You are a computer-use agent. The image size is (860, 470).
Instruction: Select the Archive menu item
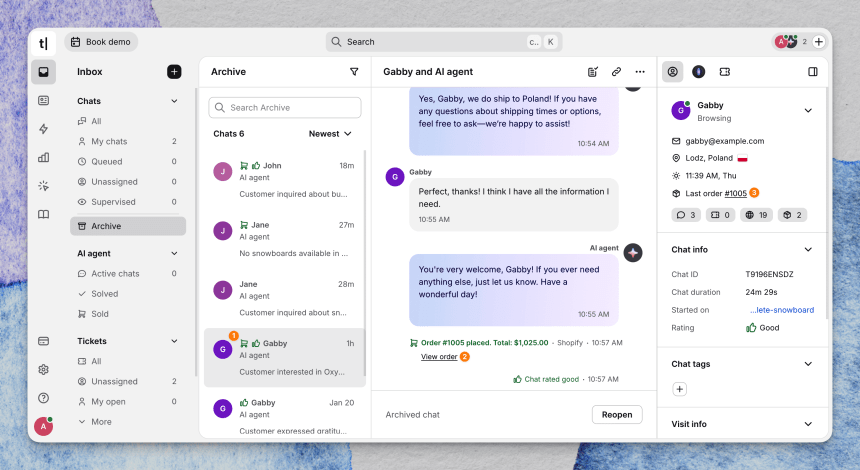tap(128, 226)
